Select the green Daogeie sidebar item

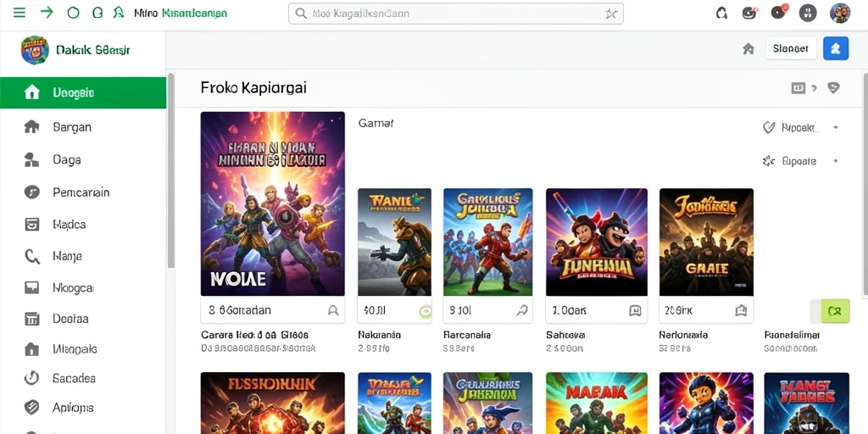pos(83,92)
